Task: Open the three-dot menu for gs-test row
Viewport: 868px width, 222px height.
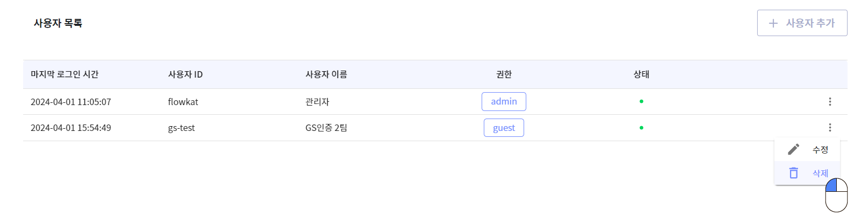Action: [x=830, y=127]
